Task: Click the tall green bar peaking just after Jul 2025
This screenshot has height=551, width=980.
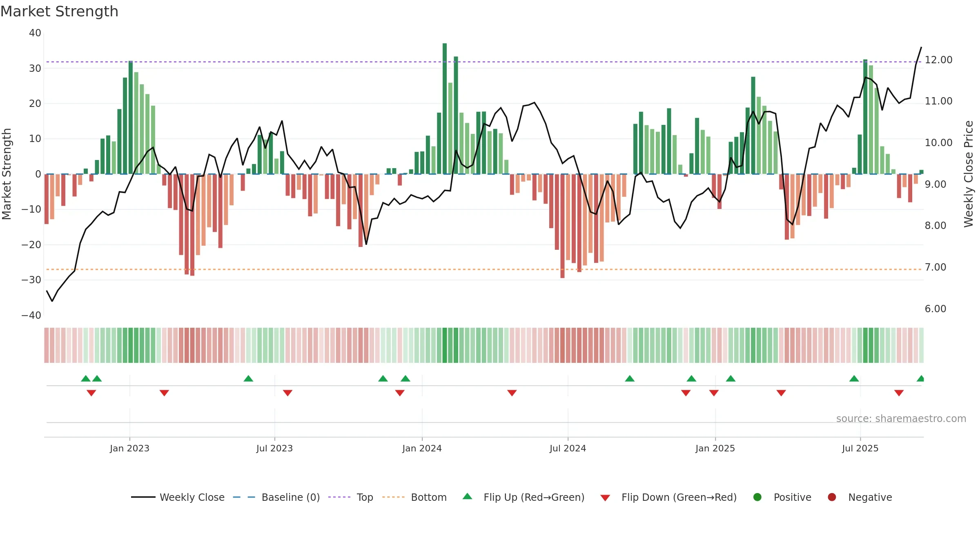Action: pos(865,117)
